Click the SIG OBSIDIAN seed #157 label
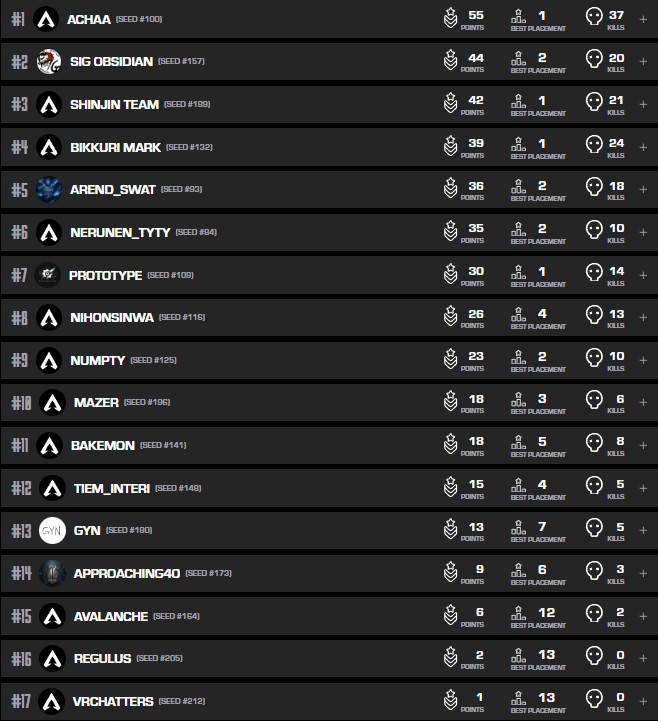The image size is (658, 721). pos(181,62)
